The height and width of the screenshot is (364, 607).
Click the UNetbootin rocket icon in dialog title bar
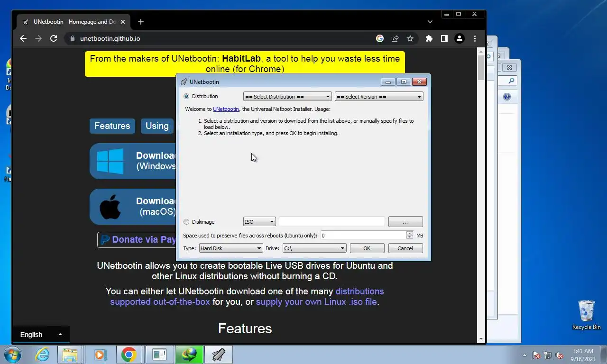click(x=184, y=82)
